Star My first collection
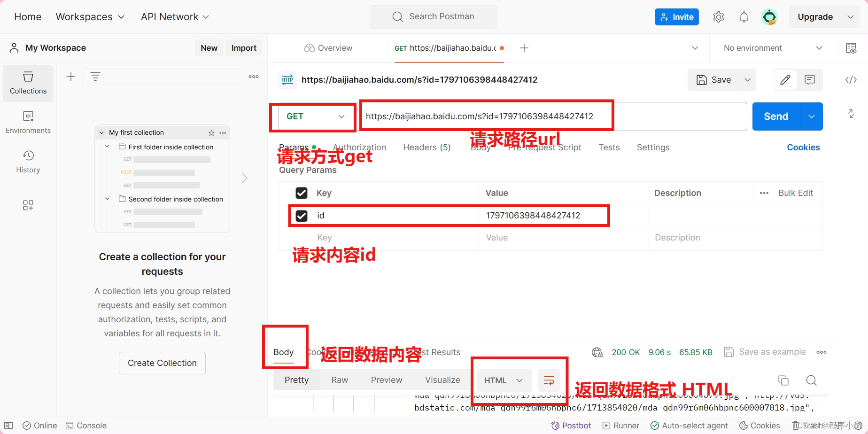This screenshot has height=434, width=868. click(211, 133)
